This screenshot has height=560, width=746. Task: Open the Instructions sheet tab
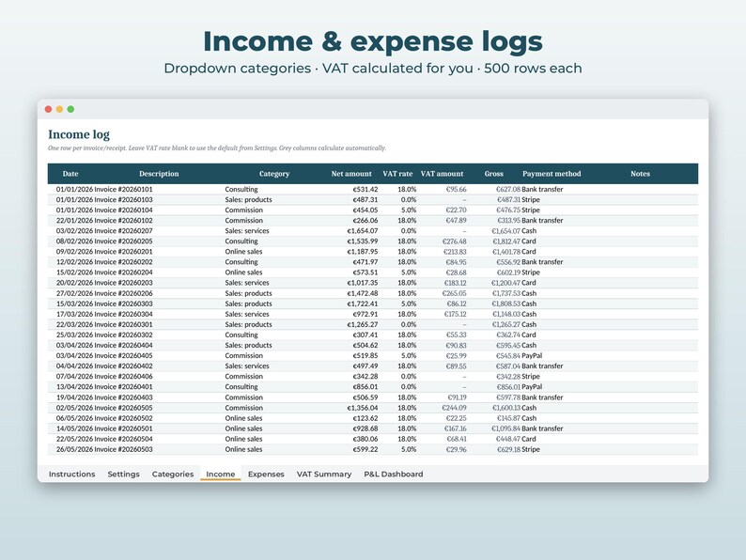pos(71,474)
